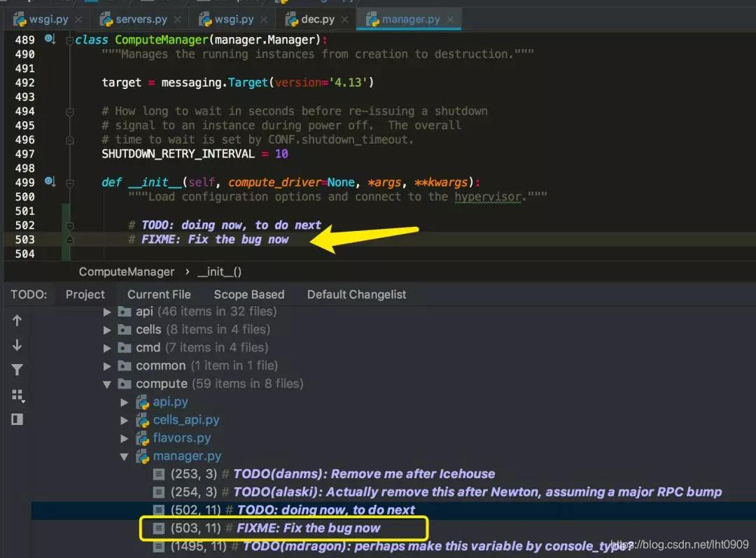Open the servers.py editor tab

(x=140, y=20)
